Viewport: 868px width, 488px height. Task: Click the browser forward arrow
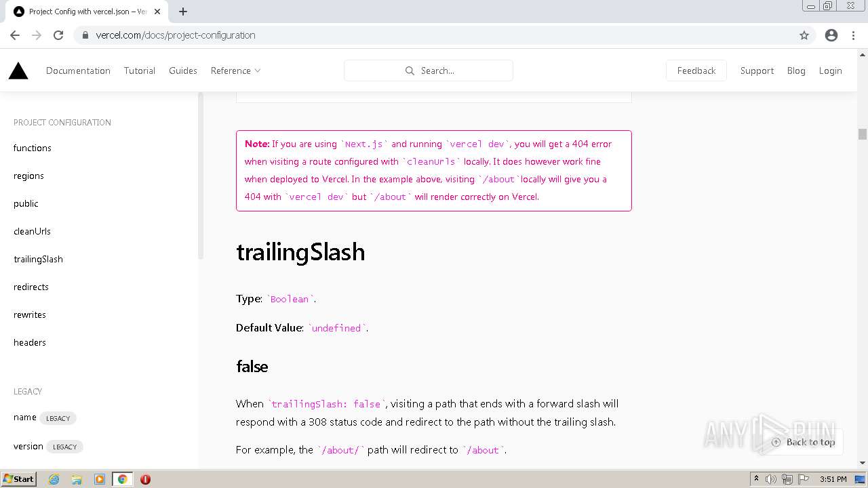(x=37, y=35)
